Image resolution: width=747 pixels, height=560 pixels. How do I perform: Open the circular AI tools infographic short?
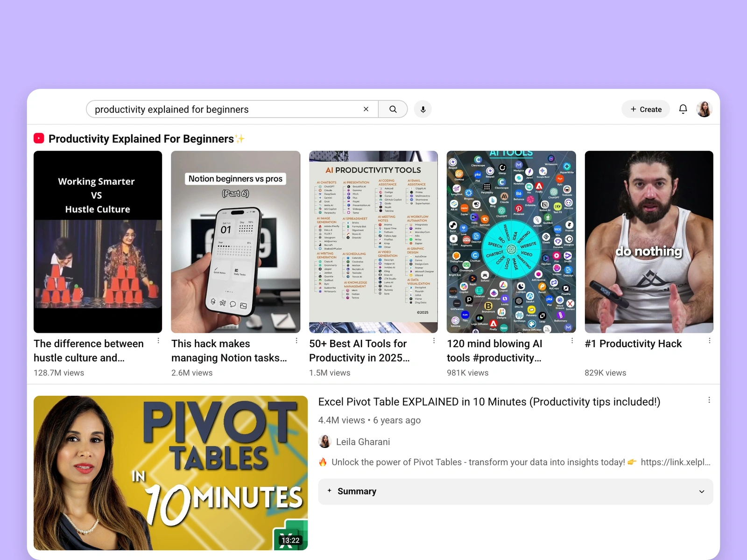pyautogui.click(x=511, y=242)
